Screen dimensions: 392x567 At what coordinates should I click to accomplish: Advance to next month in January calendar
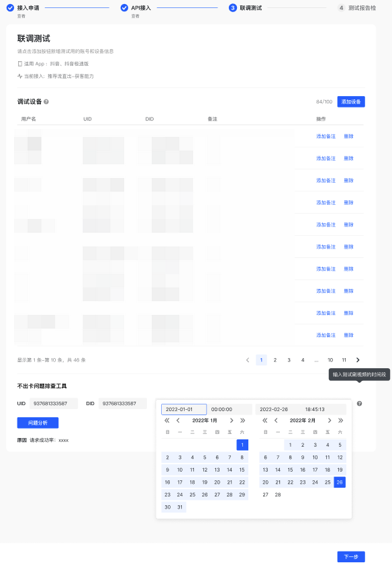232,421
